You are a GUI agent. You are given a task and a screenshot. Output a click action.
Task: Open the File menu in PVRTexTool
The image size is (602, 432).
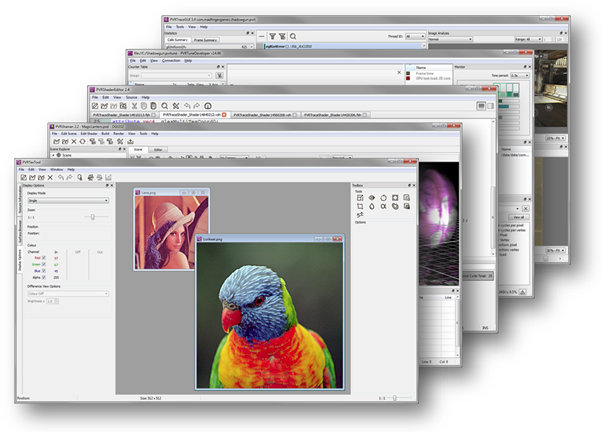(22, 169)
